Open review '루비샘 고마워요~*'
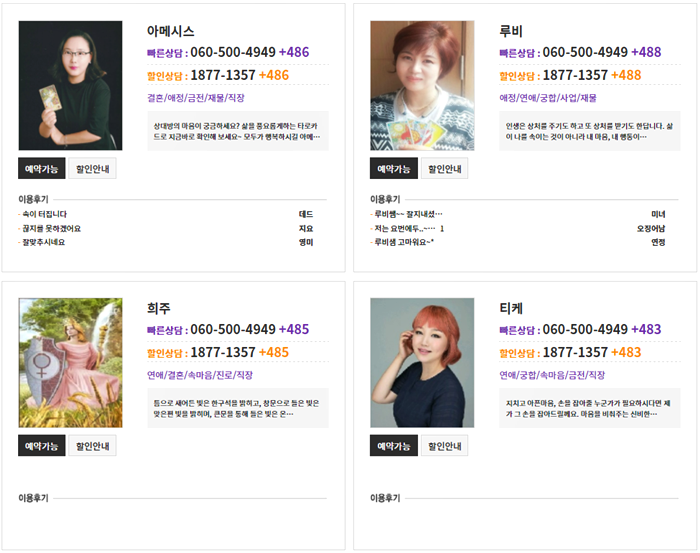 click(404, 242)
